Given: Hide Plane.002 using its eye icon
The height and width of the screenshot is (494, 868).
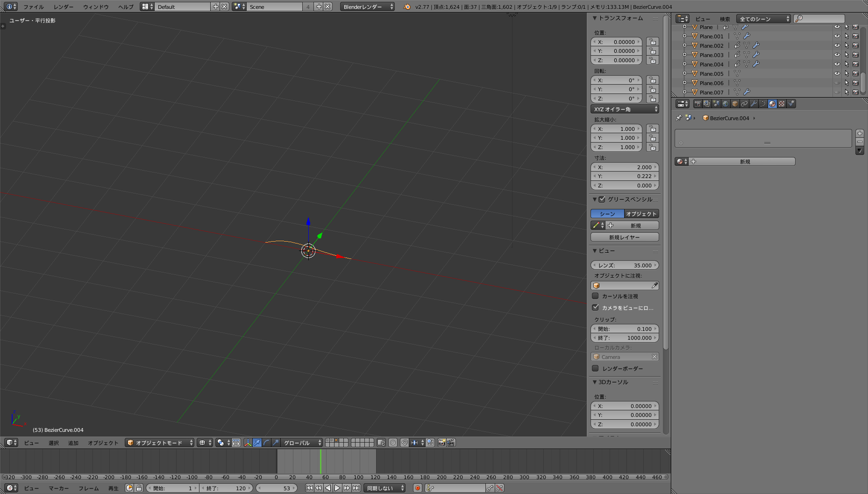Looking at the screenshot, I should (x=837, y=45).
